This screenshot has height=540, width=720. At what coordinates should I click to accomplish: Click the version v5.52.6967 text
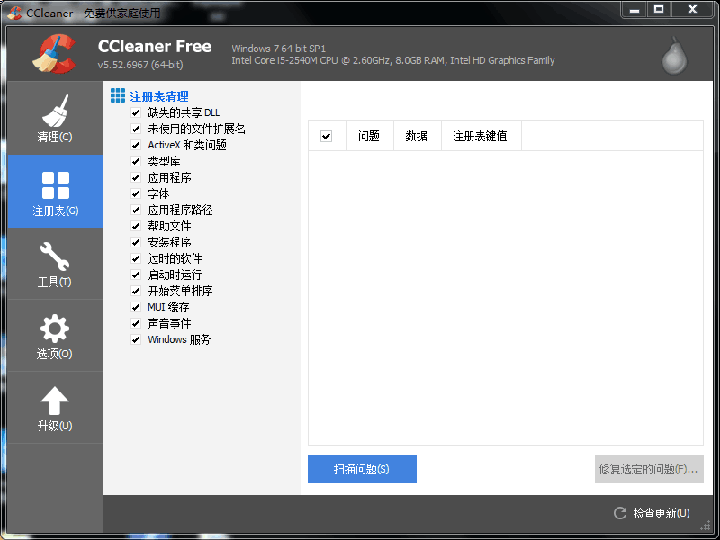(x=141, y=65)
